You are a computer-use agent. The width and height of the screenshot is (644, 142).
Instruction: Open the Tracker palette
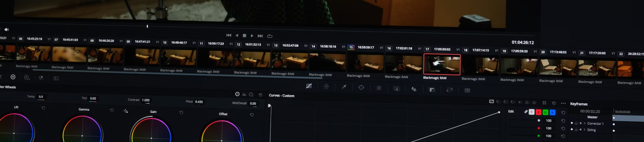pyautogui.click(x=379, y=88)
